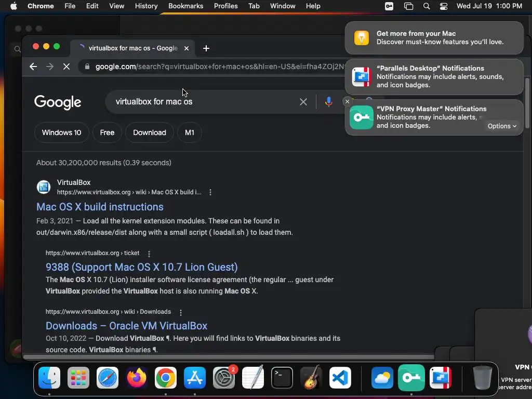This screenshot has width=532, height=399.
Task: Open Visual Studio Code in Dock
Action: point(340,377)
